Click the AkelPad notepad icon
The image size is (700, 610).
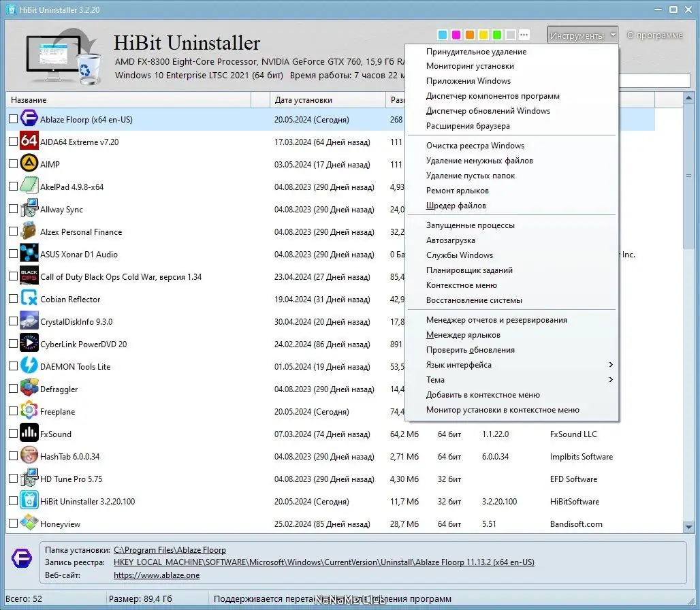point(29,186)
